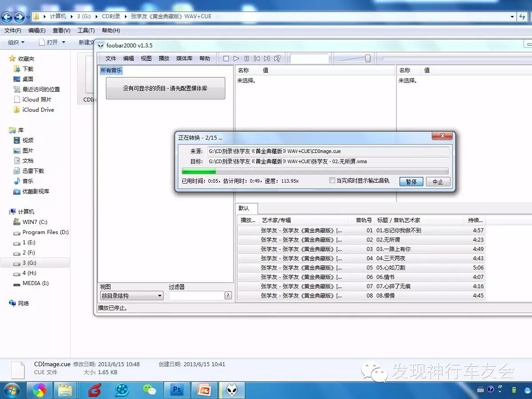Open the 播放 menu in foobar2000

pos(164,59)
